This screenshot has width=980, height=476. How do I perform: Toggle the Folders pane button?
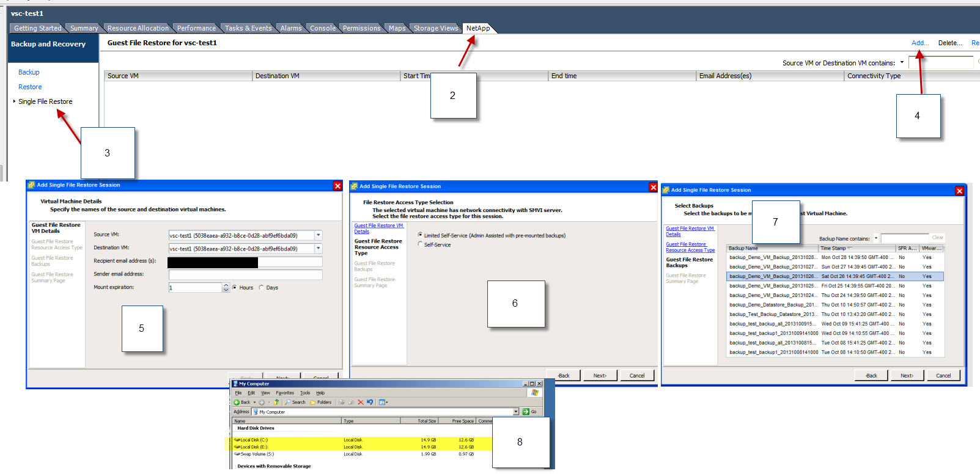[320, 402]
